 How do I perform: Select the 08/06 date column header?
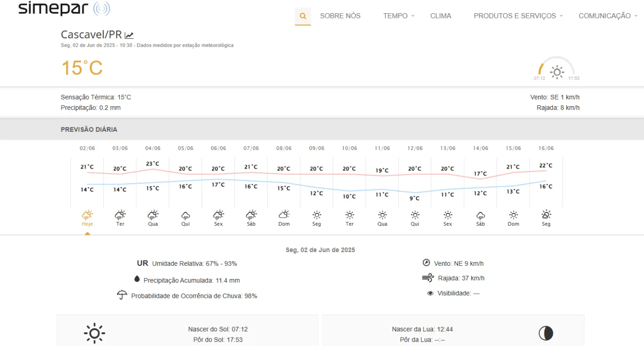[x=284, y=148]
